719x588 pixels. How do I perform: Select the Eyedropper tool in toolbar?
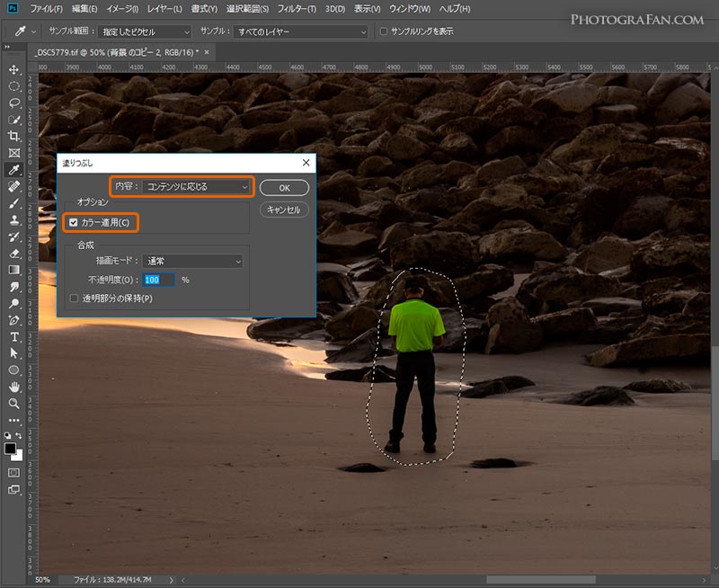click(14, 170)
